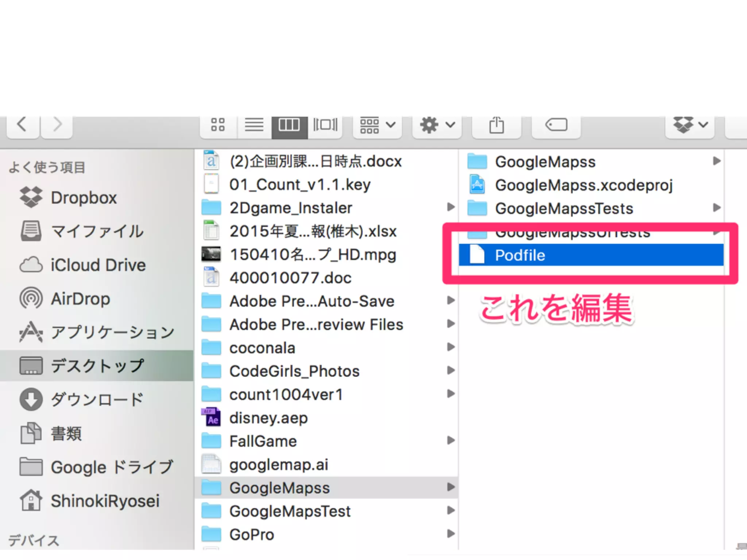Switch to icon view mode

click(218, 125)
